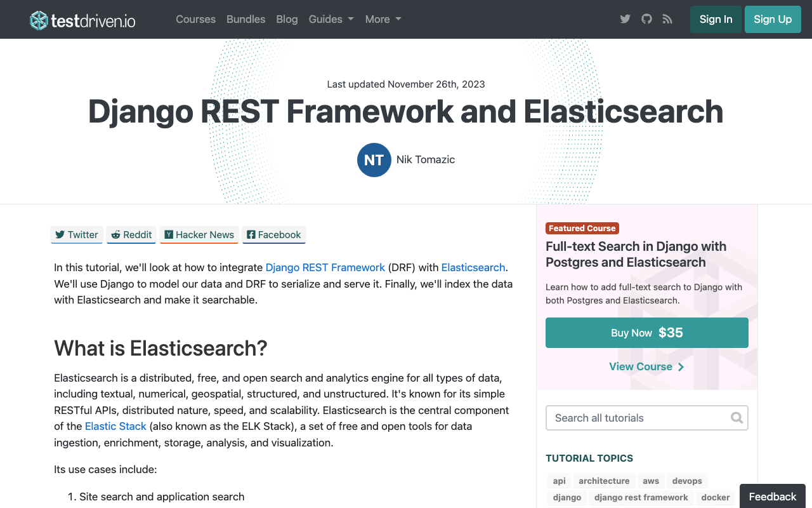This screenshot has width=812, height=508.
Task: Submit the article to Hacker News
Action: tap(199, 234)
